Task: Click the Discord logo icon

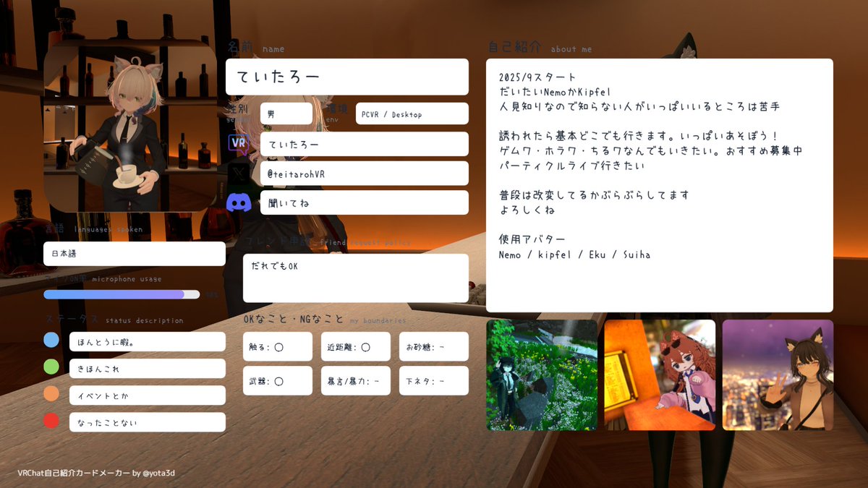Action: click(x=239, y=202)
